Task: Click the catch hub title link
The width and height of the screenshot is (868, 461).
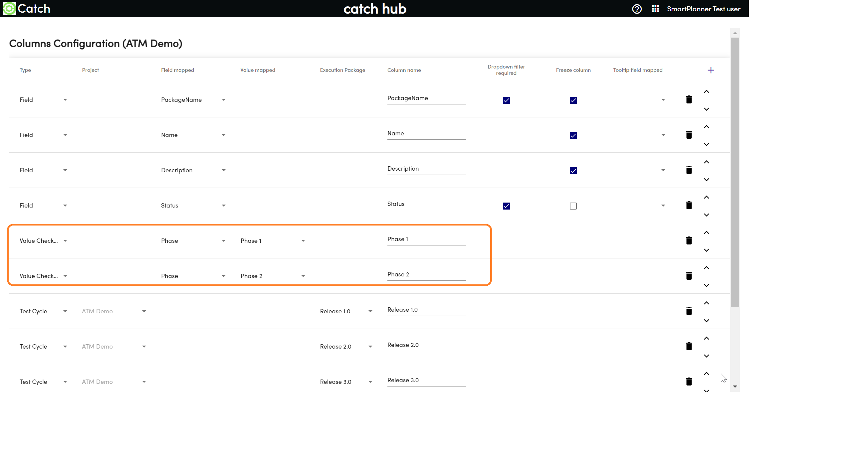Action: [374, 9]
